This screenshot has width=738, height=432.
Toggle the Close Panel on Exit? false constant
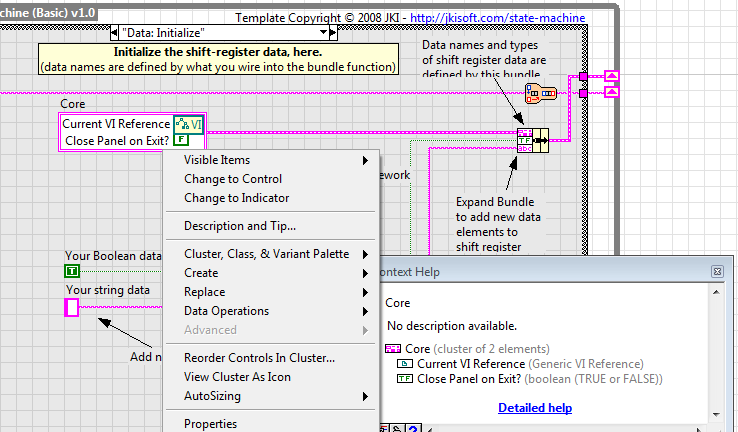click(181, 140)
